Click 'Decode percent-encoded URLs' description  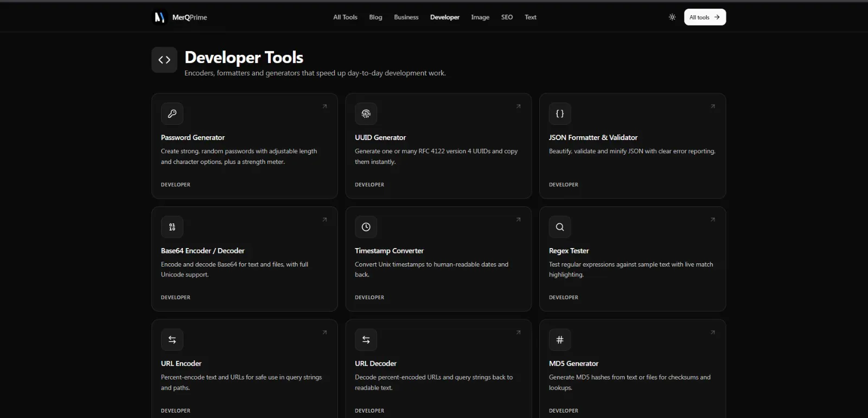433,382
